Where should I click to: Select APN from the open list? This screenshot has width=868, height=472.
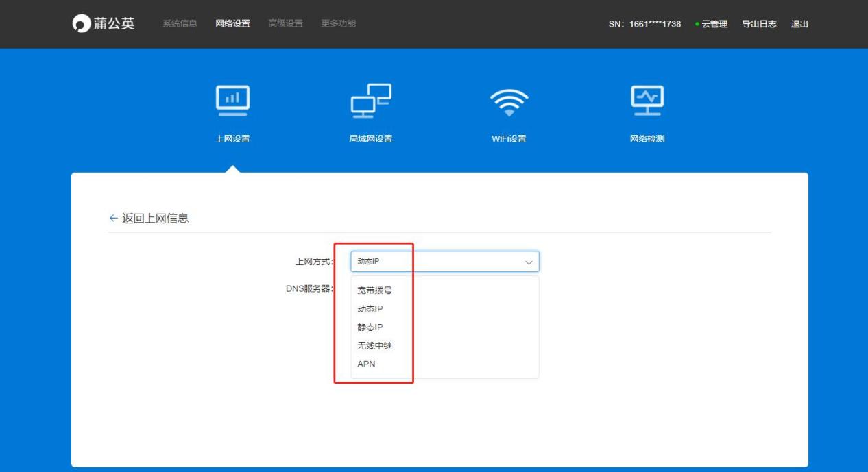(367, 364)
